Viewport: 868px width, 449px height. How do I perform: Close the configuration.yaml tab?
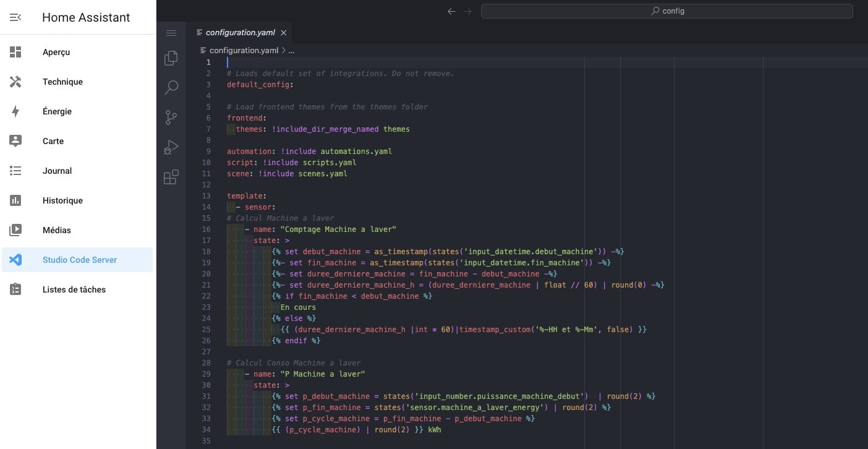284,33
